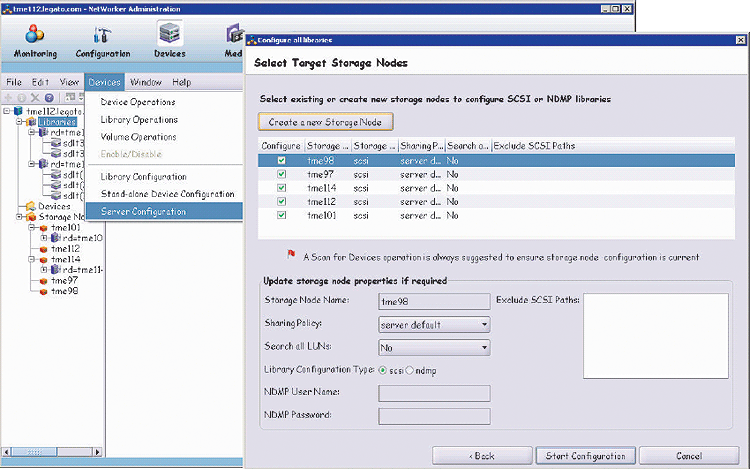Click Create a new Storage Node button
The width and height of the screenshot is (750, 469).
(326, 122)
